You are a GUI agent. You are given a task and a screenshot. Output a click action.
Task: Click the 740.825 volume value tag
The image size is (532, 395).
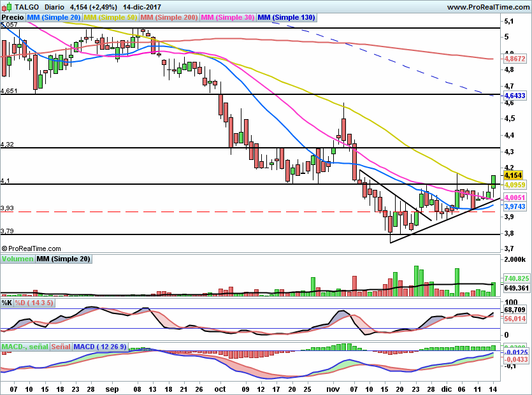point(517,278)
